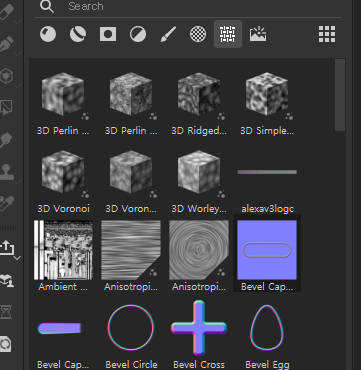This screenshot has height=370, width=361.
Task: Select the Smudge tool in left toolbar
Action: 7,140
